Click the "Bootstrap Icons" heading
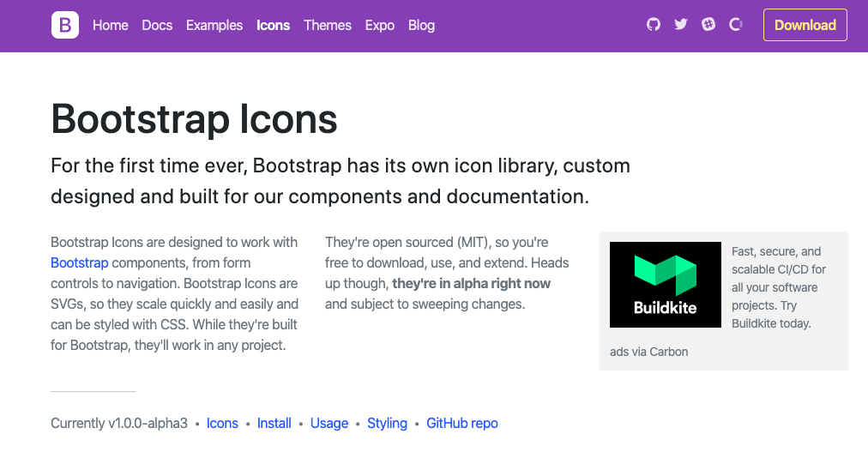 pos(194,119)
